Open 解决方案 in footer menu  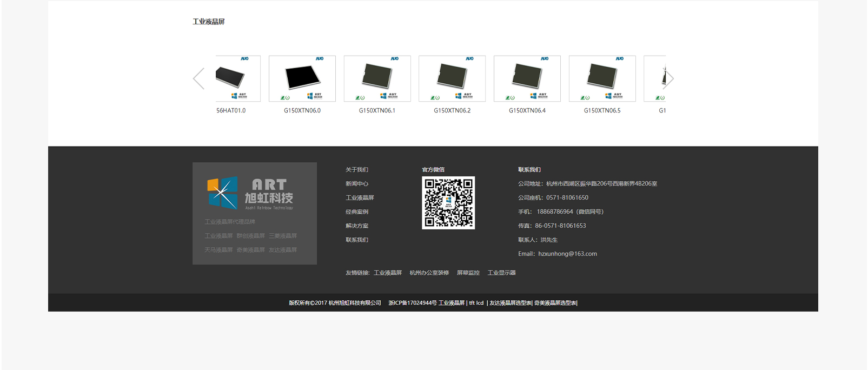click(357, 226)
